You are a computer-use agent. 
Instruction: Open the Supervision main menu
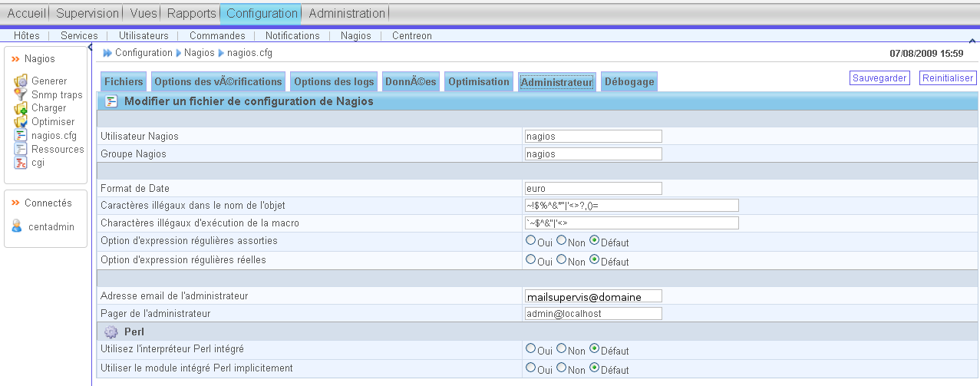coord(87,13)
